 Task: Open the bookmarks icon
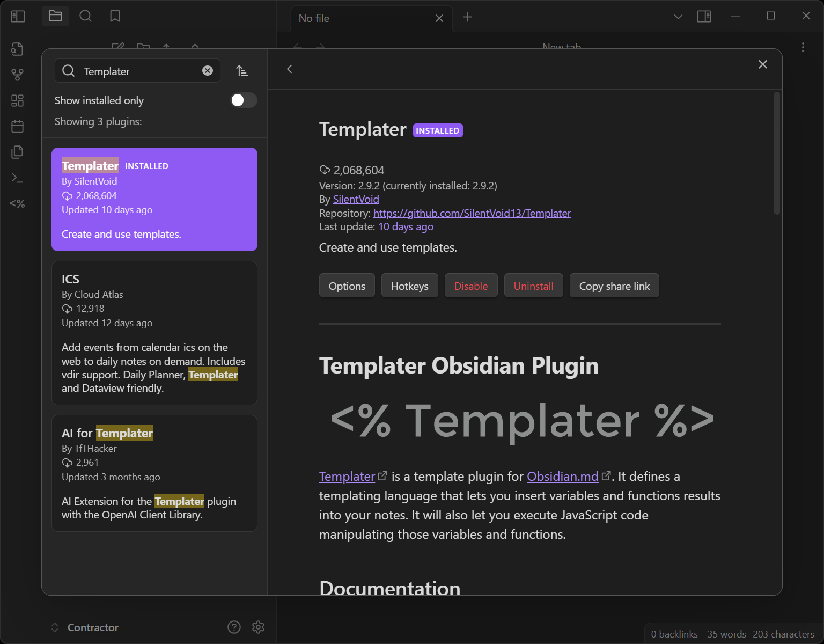[x=115, y=16]
